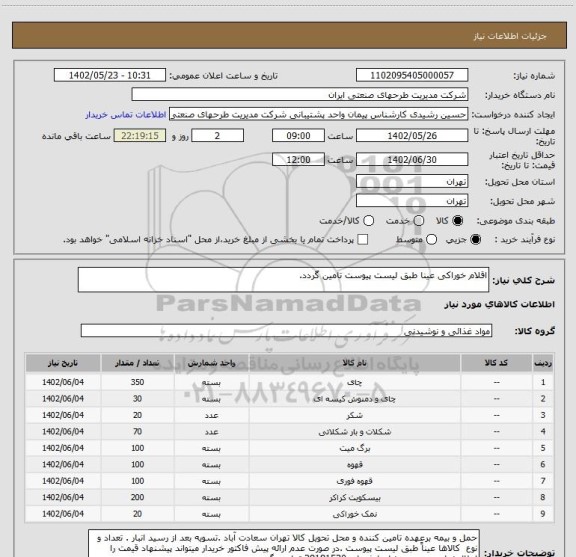This screenshot has width=576, height=557.
Task: Click the کد کالا column header
Action: click(496, 363)
